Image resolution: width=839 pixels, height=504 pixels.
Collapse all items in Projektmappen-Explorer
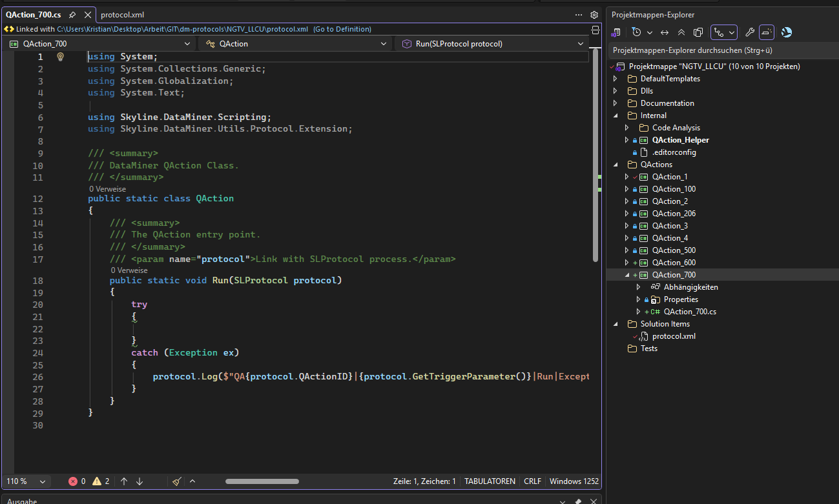tap(681, 32)
